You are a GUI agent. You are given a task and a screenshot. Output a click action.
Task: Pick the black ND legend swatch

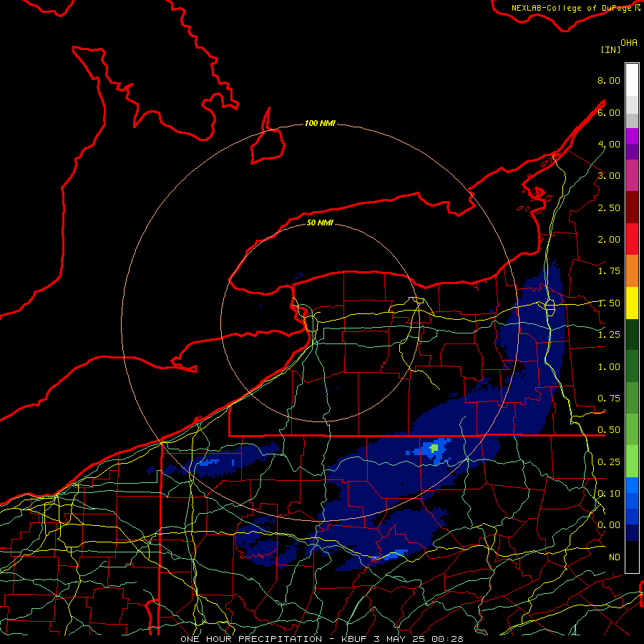(632, 557)
